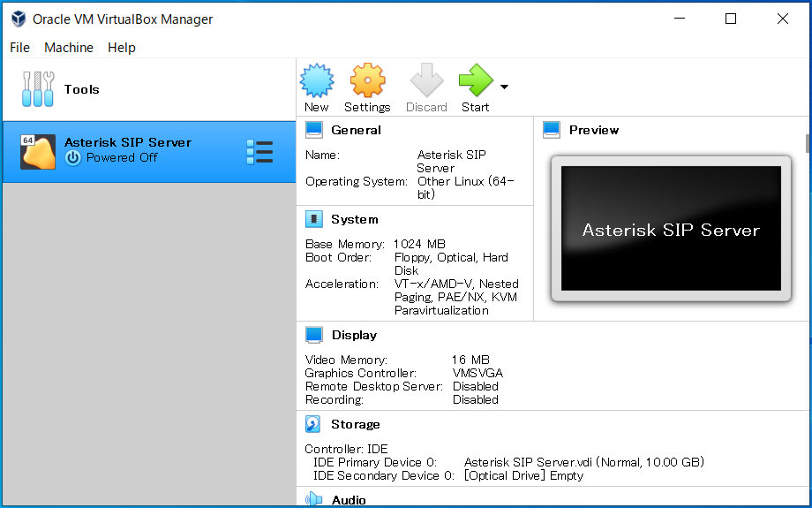Screen dimensions: 812x508
Task: Click the details pane vertical scrollbar
Action: (807, 143)
